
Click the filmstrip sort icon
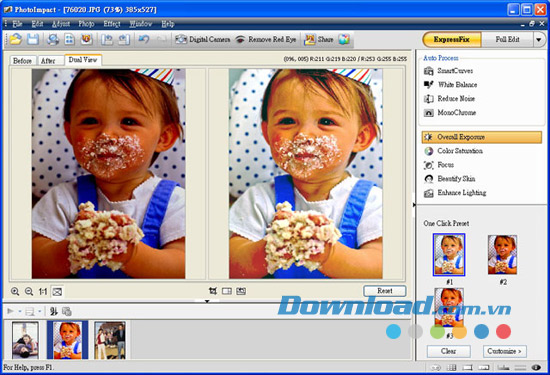[x=53, y=311]
